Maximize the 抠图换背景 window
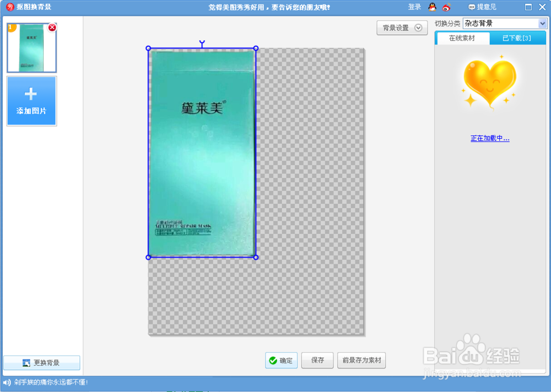Viewport: 551px width, 392px height. pyautogui.click(x=528, y=7)
